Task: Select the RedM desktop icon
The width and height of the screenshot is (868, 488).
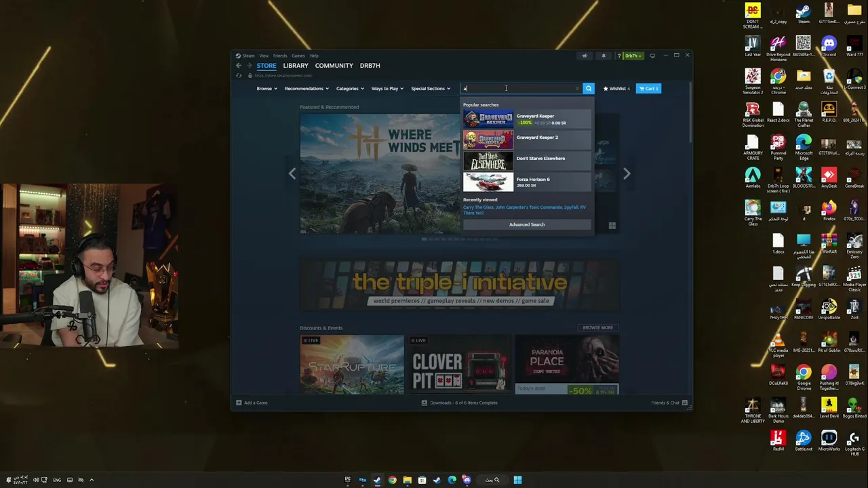Action: click(778, 440)
